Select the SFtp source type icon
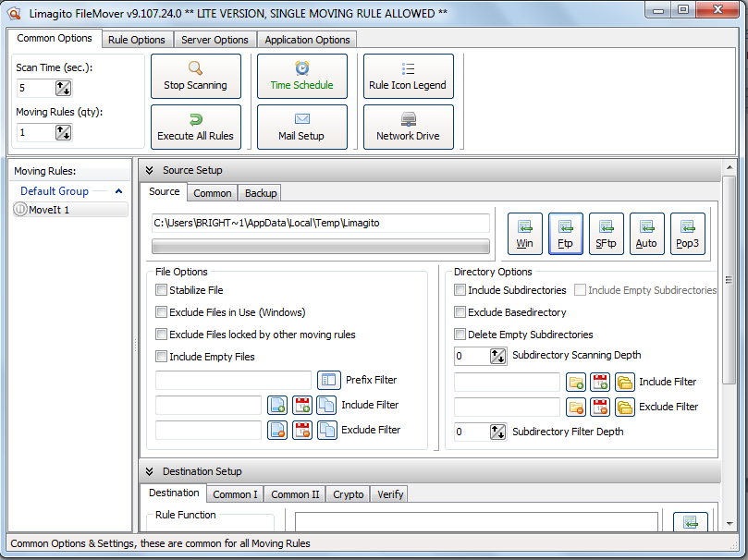Image resolution: width=748 pixels, height=560 pixels. point(606,234)
